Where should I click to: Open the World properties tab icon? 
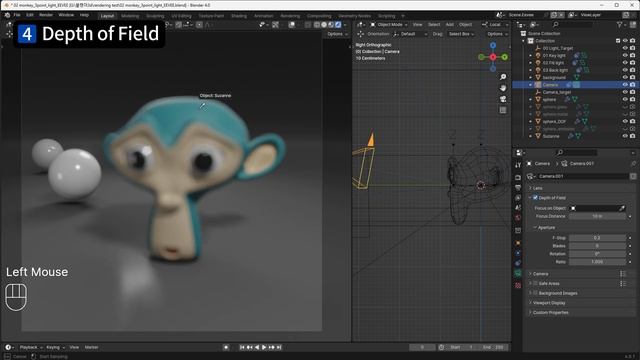pyautogui.click(x=518, y=218)
